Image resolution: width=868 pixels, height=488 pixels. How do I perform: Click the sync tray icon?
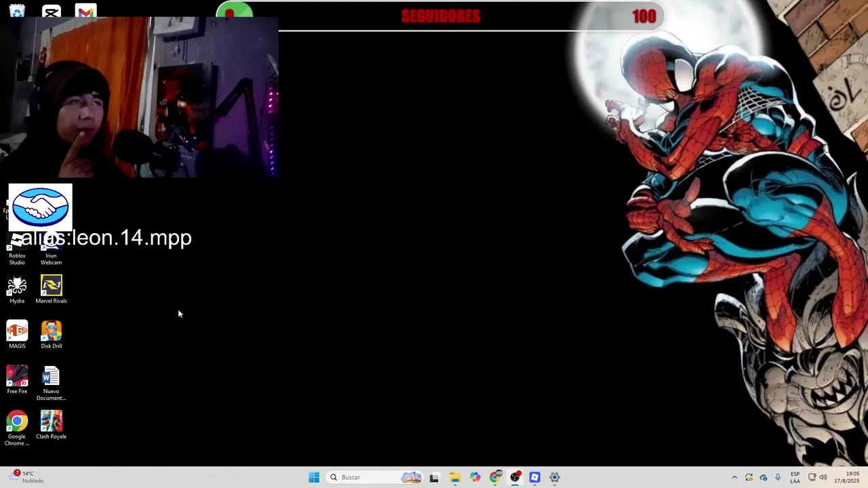[x=749, y=477]
